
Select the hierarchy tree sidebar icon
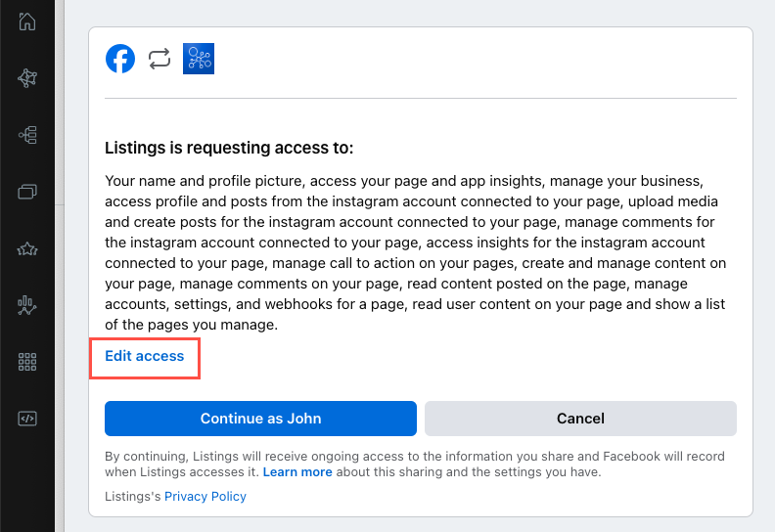pos(27,135)
